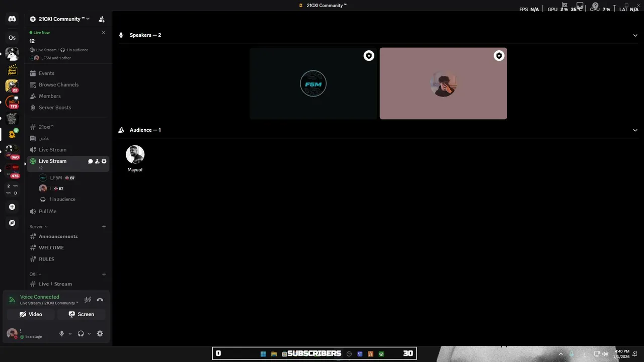Click i_F5M and 1 other in banner
The height and width of the screenshot is (362, 644).
(x=56, y=58)
